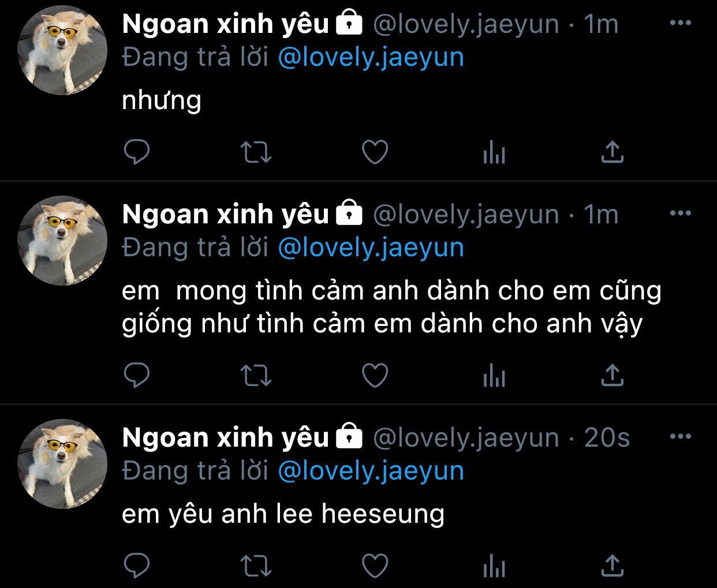Open the @lovely.jaeyun mention link in the first tweet
Image resolution: width=717 pixels, height=588 pixels.
pos(371,58)
